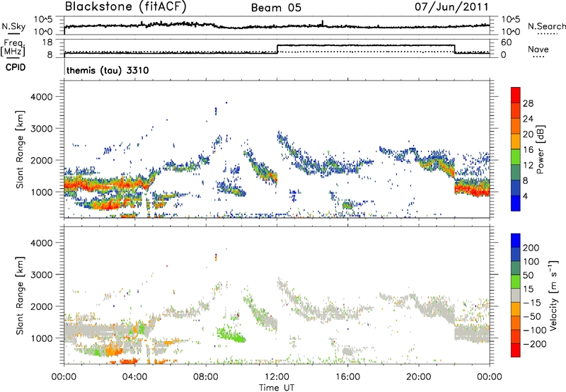Click the 'N.Search' legend label
This screenshot has height=392, width=566.
(x=546, y=26)
